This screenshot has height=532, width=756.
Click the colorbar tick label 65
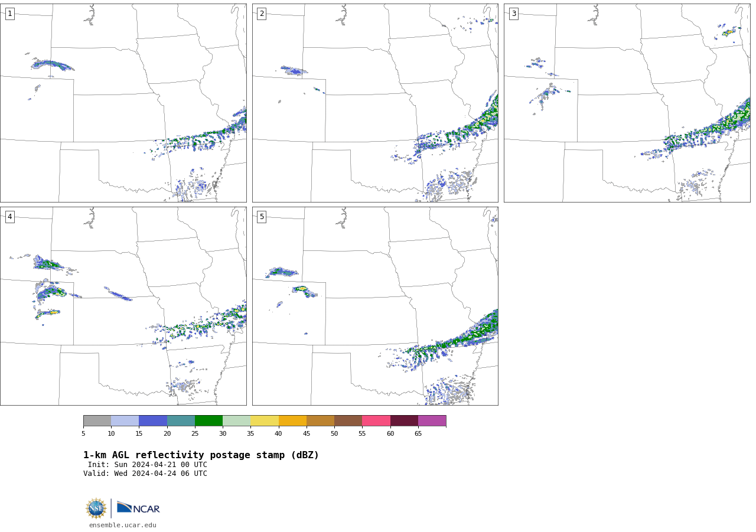coord(418,434)
